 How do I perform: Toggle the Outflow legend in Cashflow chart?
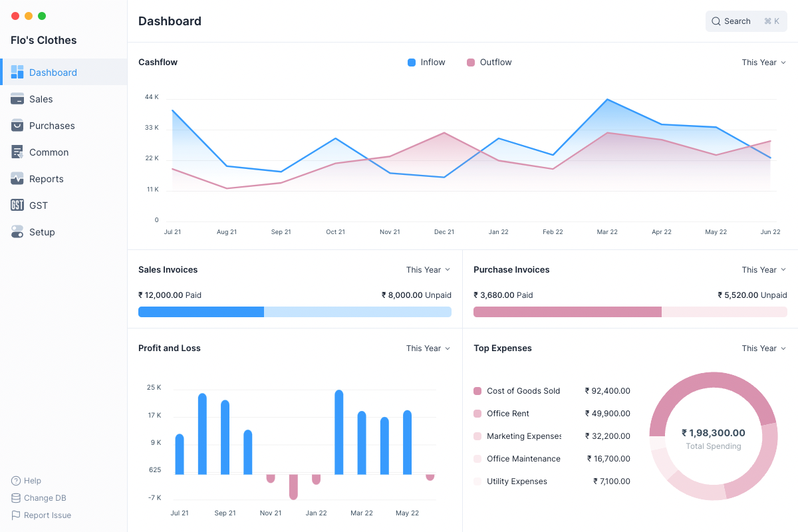pos(489,62)
